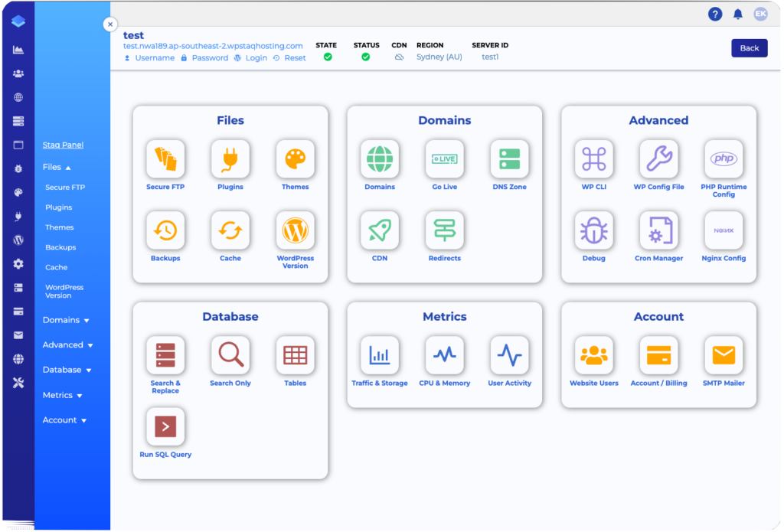Open the SMTP Mailer settings

(x=723, y=354)
